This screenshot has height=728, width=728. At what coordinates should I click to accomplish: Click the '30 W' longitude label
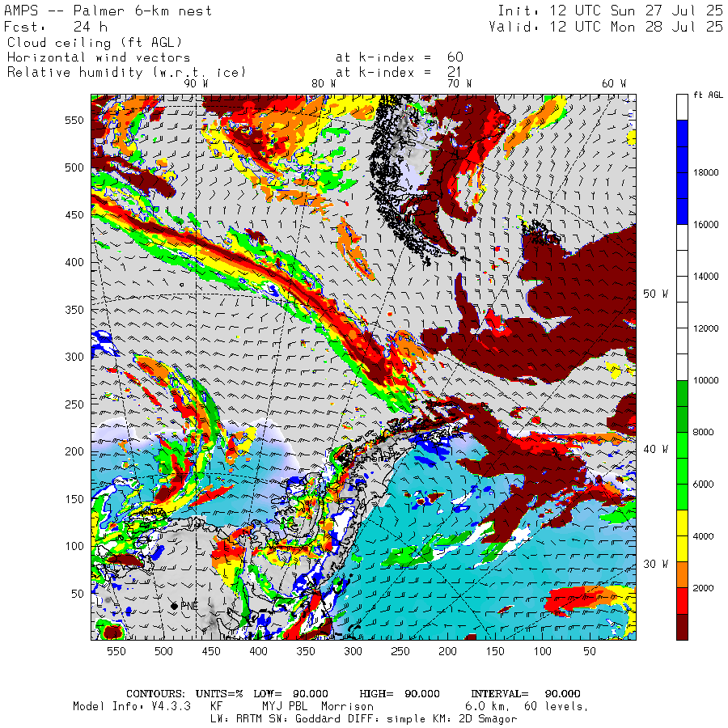point(655,564)
